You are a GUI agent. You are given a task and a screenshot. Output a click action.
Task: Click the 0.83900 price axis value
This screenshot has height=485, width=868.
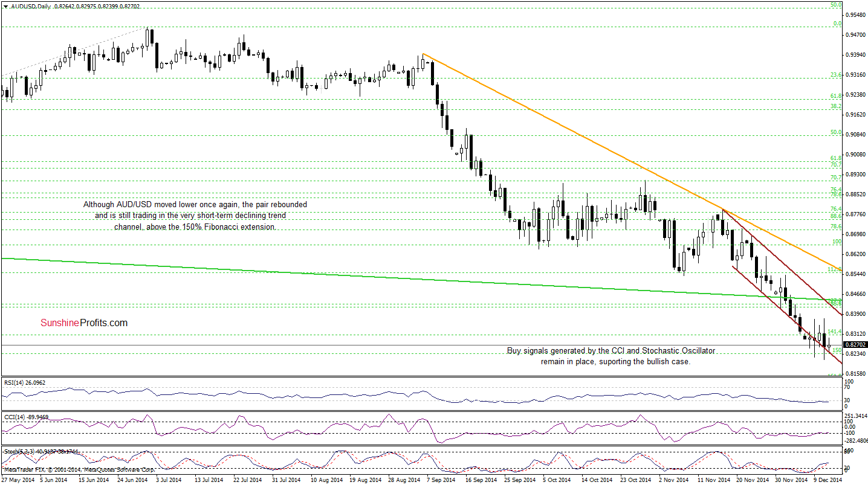pyautogui.click(x=856, y=314)
